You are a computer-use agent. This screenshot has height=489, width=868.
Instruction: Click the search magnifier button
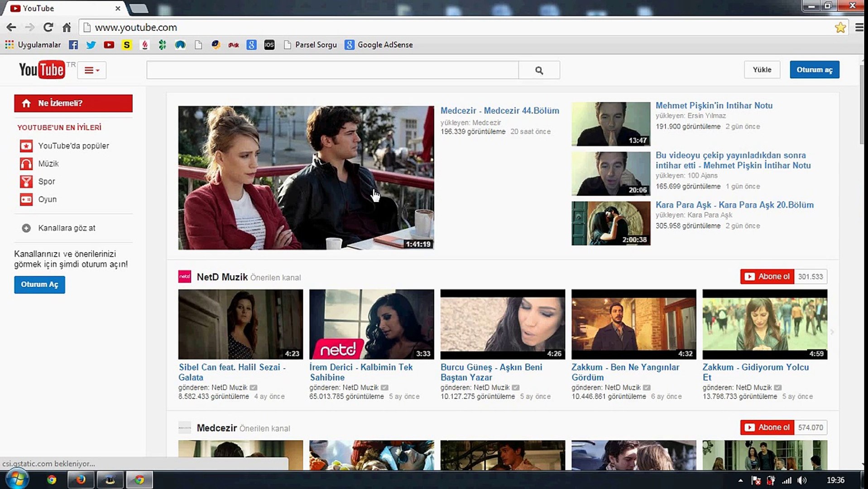(539, 70)
